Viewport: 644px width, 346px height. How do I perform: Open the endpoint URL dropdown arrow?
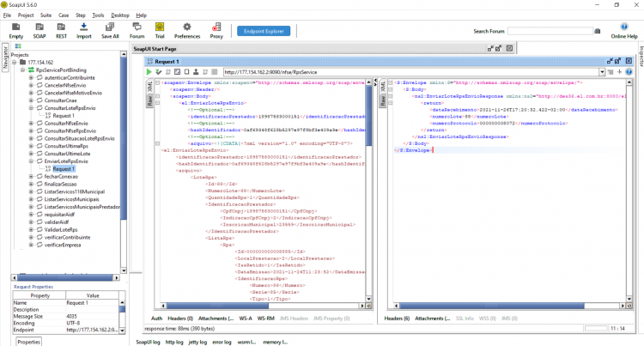point(602,72)
